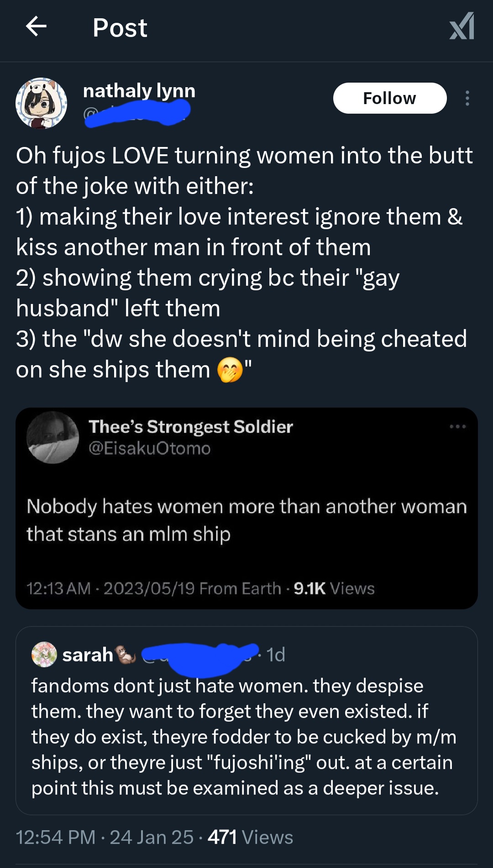Tap the 1d timestamp on the quoted post
The width and height of the screenshot is (493, 868).
276,654
